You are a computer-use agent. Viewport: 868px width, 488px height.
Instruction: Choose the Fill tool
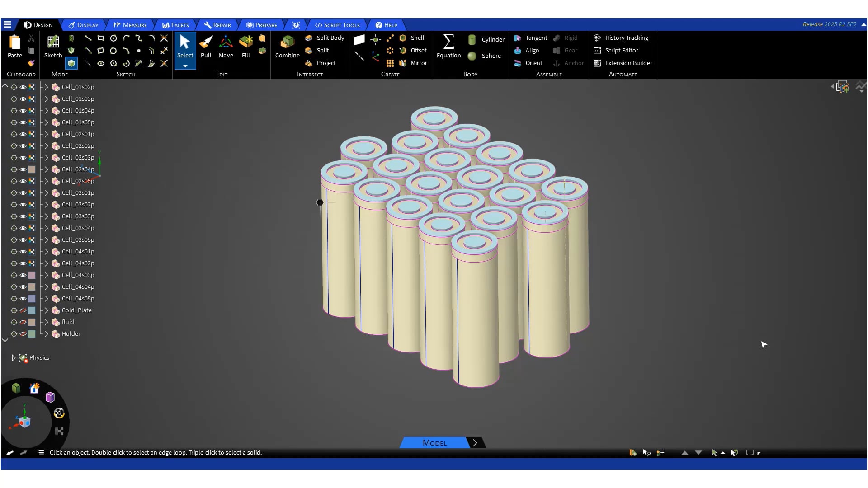245,47
